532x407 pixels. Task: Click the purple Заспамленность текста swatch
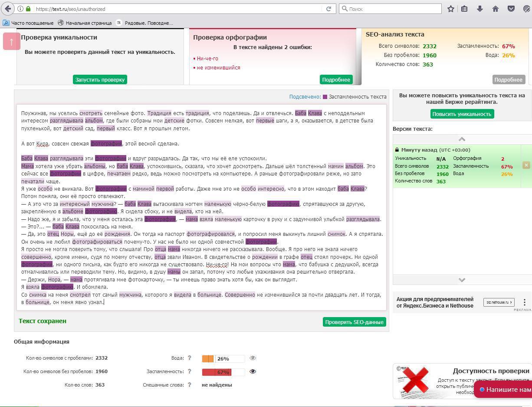click(325, 97)
